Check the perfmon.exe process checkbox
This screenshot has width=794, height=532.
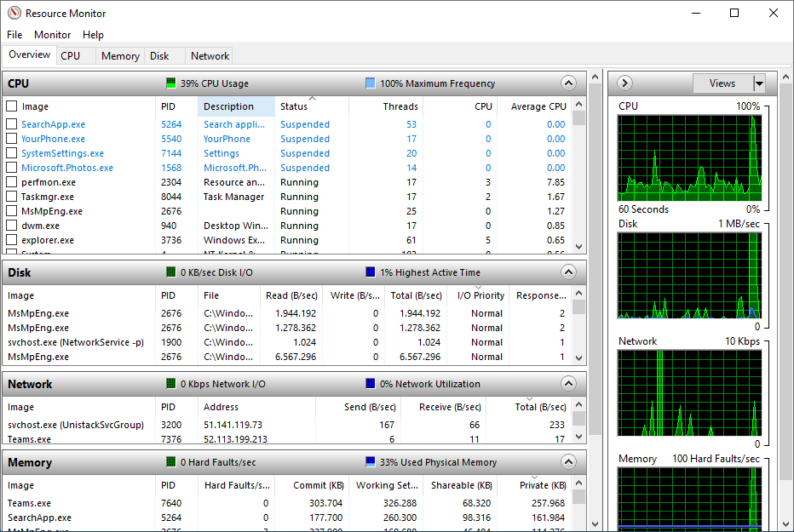tap(11, 181)
